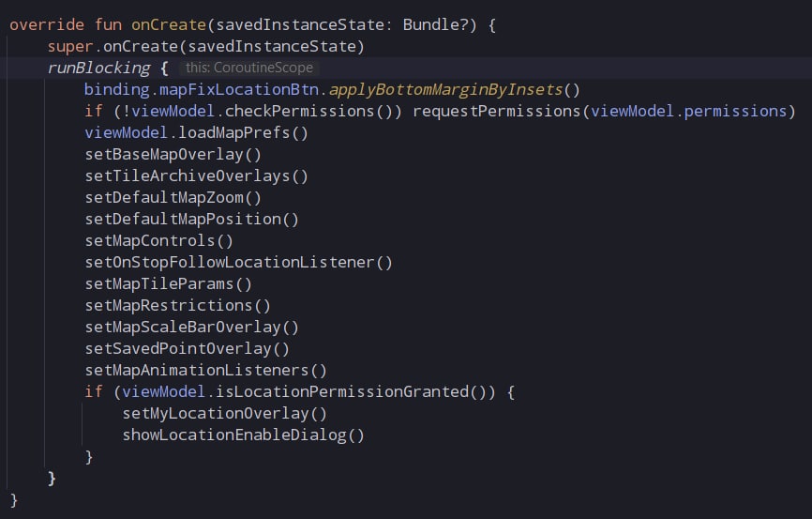The width and height of the screenshot is (812, 519).
Task: Click 'setBaseMapOverlay()' line
Action: (x=173, y=155)
